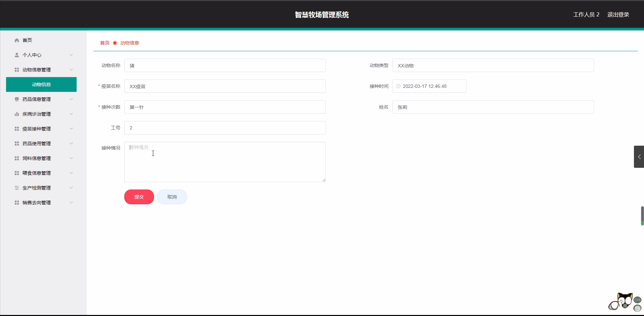Click the clock icon in 接种时间 field

(398, 86)
